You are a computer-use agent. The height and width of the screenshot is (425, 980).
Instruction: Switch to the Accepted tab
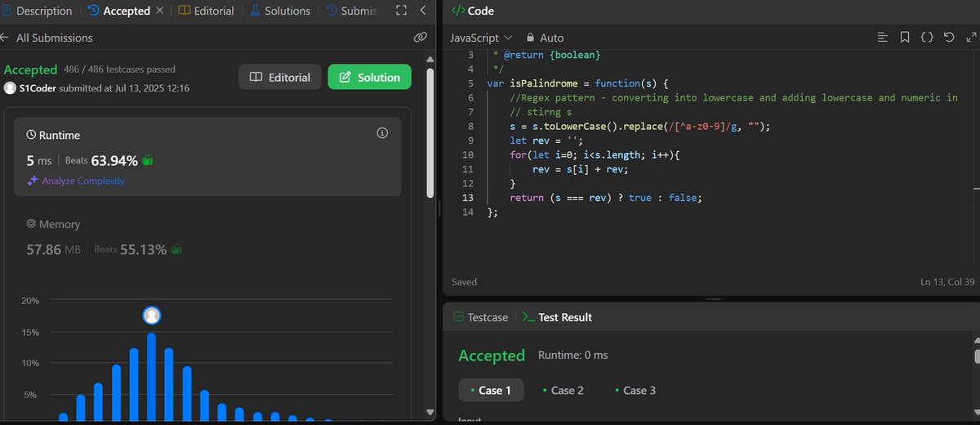[118, 11]
